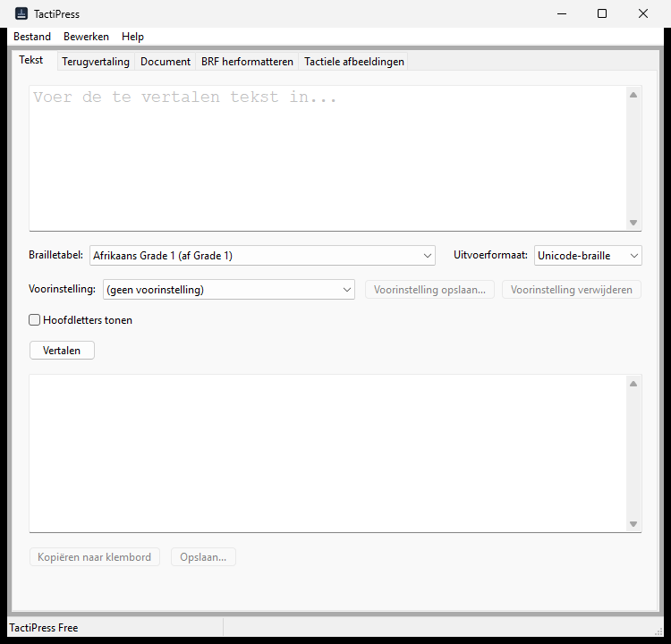
Task: Minimize the TactiPress window
Action: click(x=562, y=13)
